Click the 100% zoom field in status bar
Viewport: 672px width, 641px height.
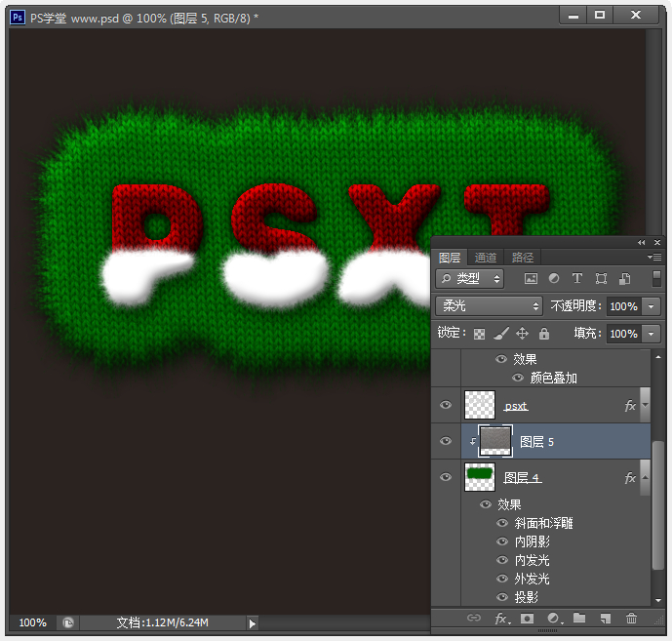point(33,622)
